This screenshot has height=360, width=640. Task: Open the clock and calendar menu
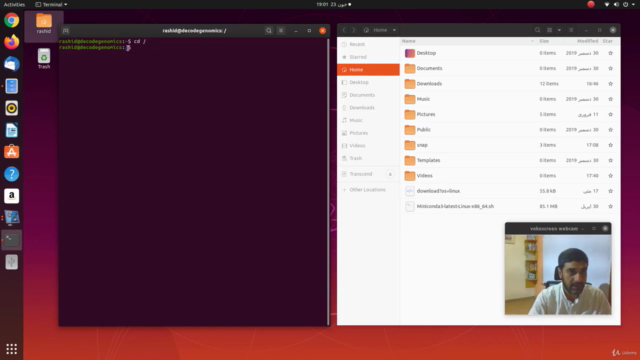333,4
